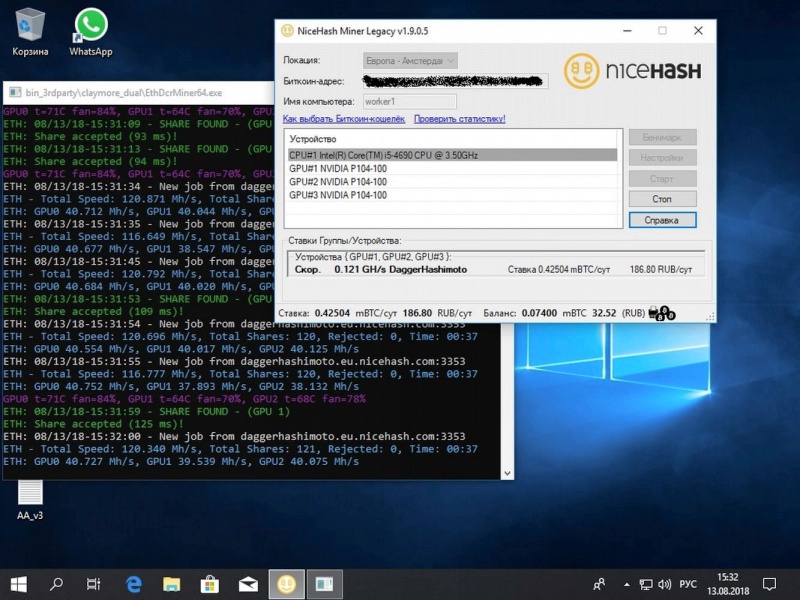Open Microsoft Store from taskbar

point(210,584)
